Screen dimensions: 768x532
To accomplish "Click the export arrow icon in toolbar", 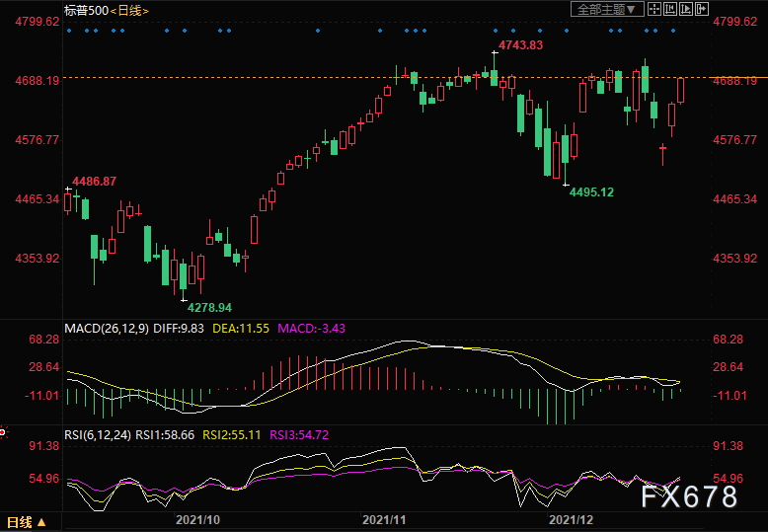I will [x=702, y=9].
